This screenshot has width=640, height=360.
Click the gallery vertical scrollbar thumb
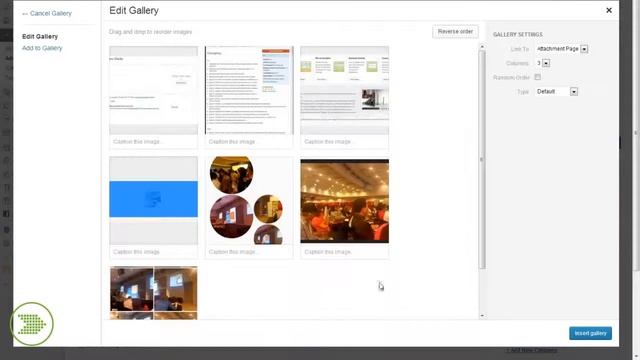[482, 160]
